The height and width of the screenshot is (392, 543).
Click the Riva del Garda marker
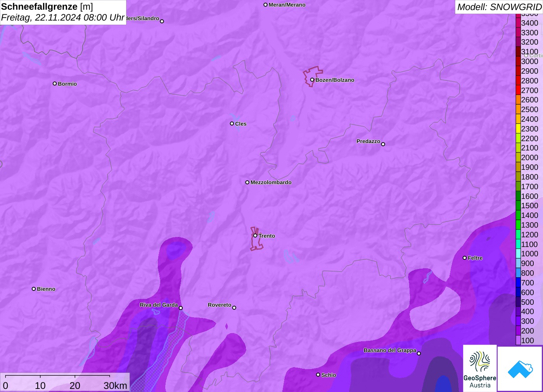(181, 308)
